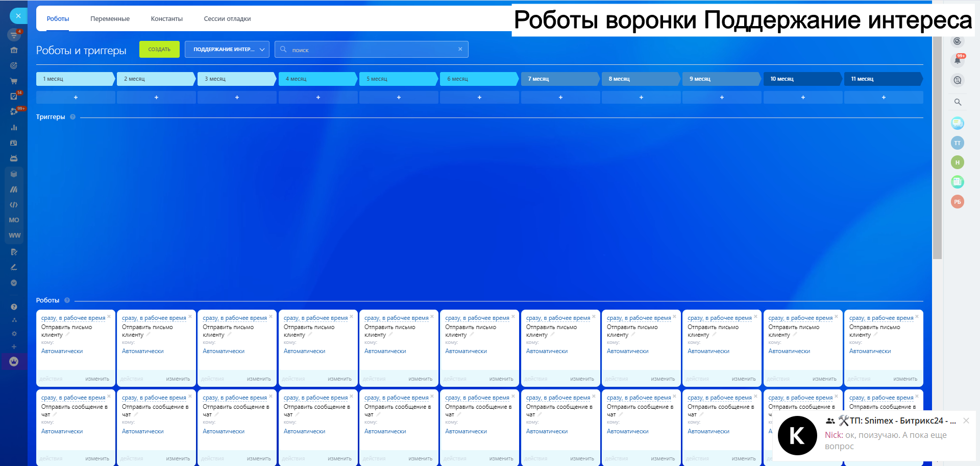Show help hint next to Роботы heading
980x466 pixels.
pos(67,300)
